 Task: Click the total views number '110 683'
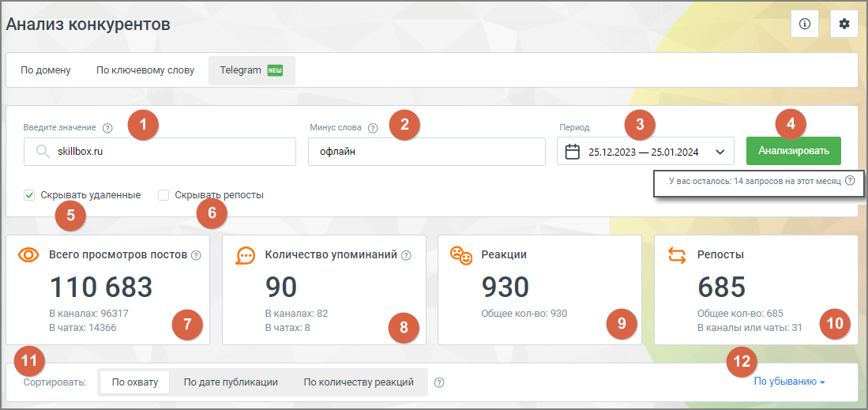pyautogui.click(x=101, y=287)
